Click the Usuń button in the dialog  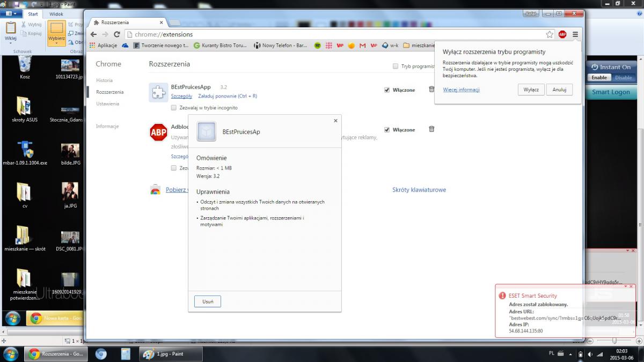point(208,301)
